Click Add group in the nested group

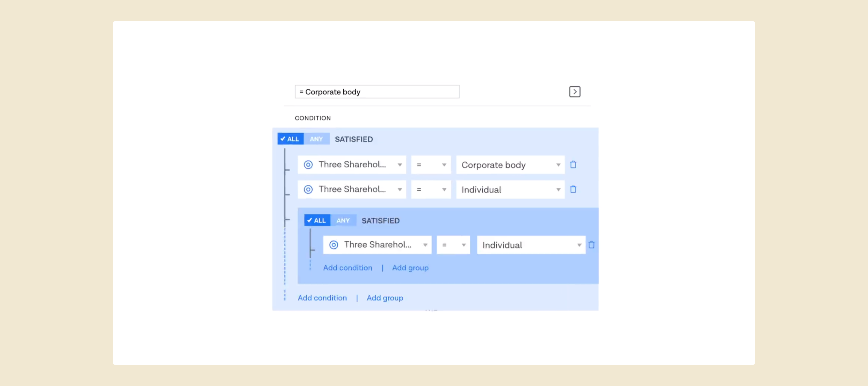click(410, 268)
